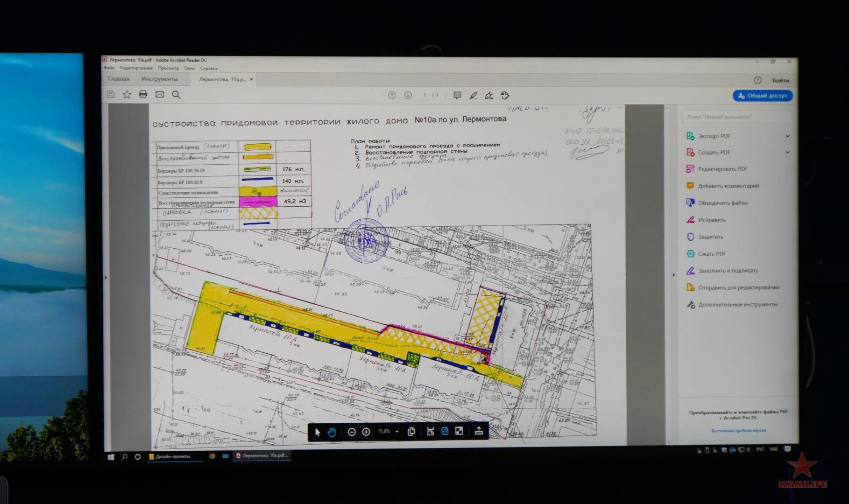Choose the selection arrow tool in floating toolbar
This screenshot has height=504, width=849.
point(318,432)
